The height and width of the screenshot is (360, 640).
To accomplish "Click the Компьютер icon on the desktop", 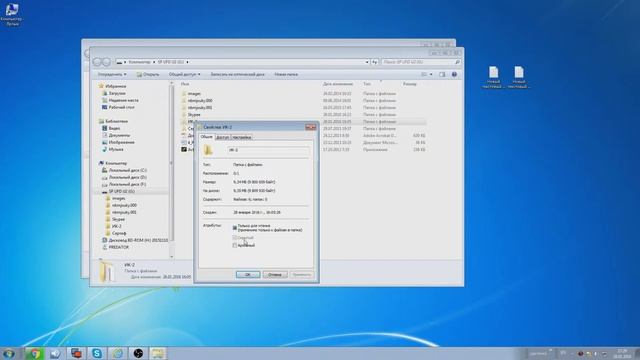I will tap(11, 15).
